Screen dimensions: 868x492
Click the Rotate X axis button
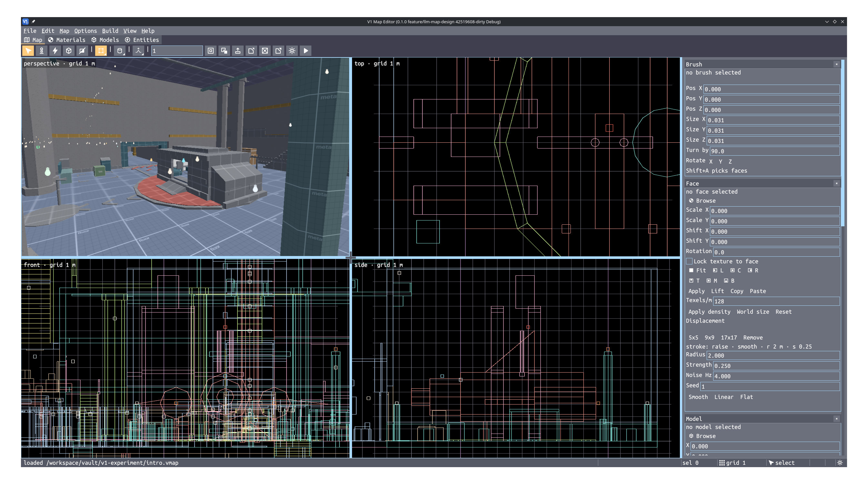[711, 161]
